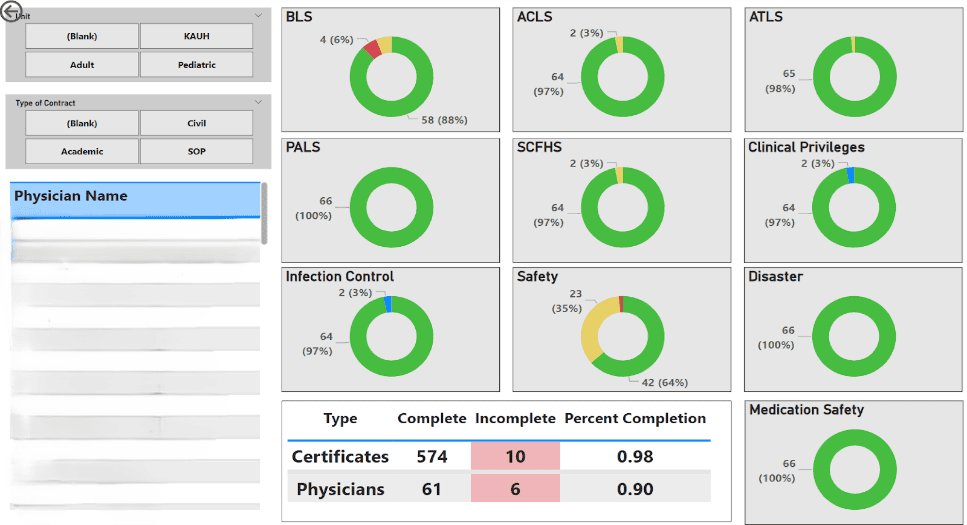This screenshot has width=967, height=525.
Task: Select the (Blank) Type of Contract button
Action: pyautogui.click(x=82, y=123)
